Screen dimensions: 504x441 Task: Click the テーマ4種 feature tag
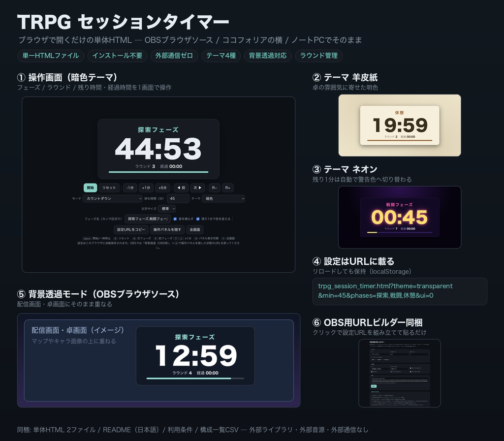pyautogui.click(x=221, y=56)
